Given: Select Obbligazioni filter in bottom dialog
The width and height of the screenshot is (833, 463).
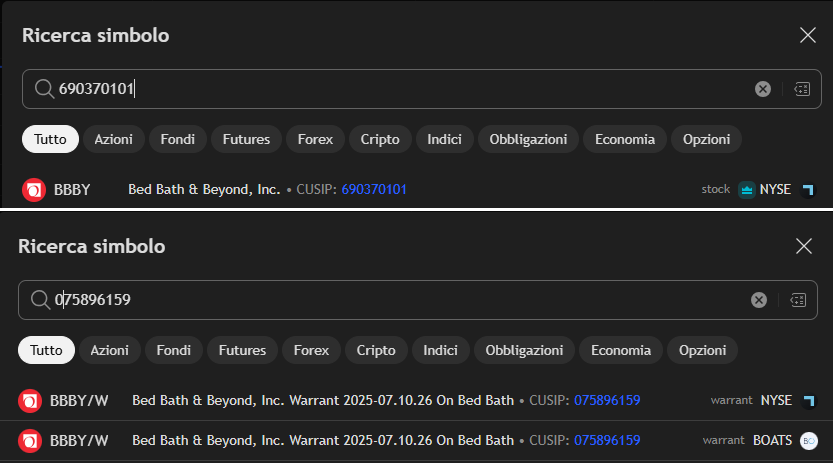Looking at the screenshot, I should coord(524,350).
